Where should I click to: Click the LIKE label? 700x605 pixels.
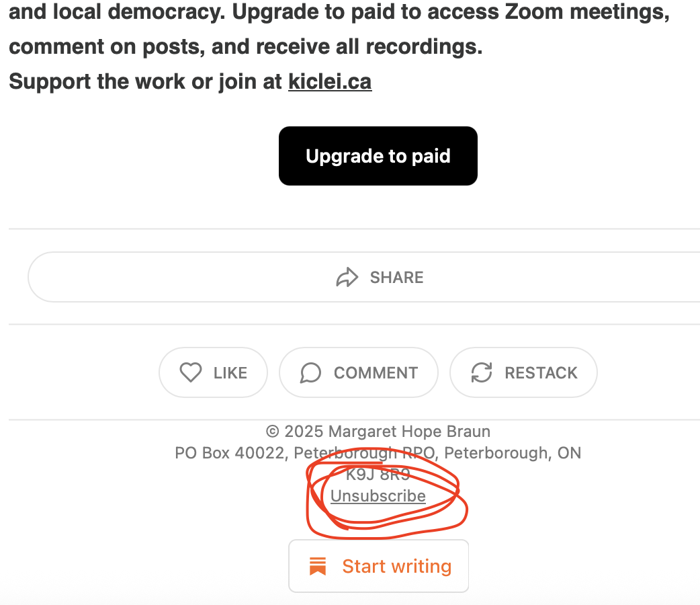(230, 373)
